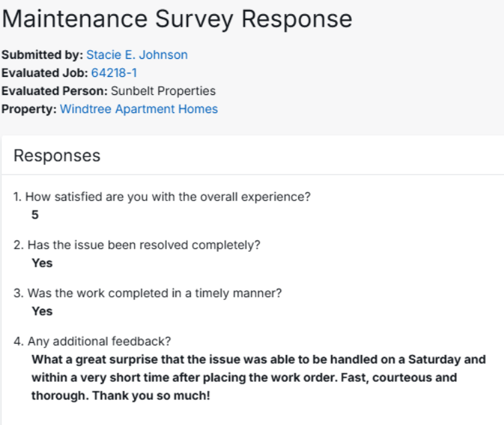This screenshot has width=504, height=425.
Task: Click the Yes answer under issue resolved
Action: point(42,263)
